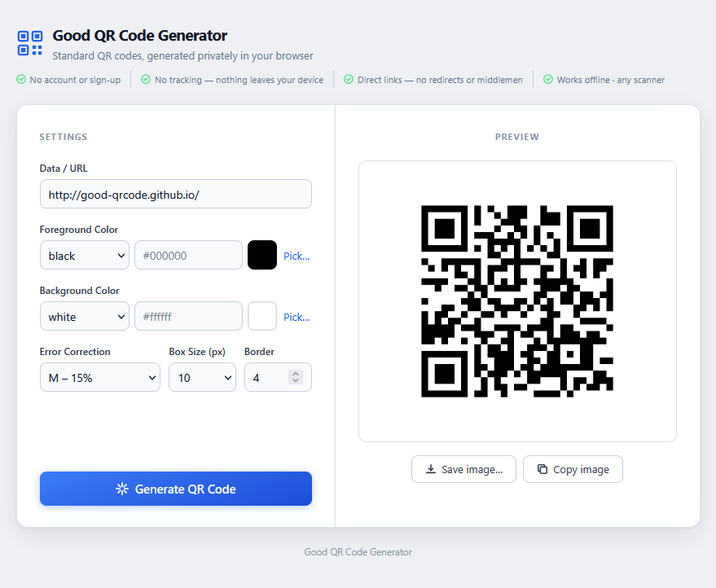This screenshot has width=716, height=588.
Task: Click the sparkle icon inside Generate QR Code button
Action: click(121, 489)
